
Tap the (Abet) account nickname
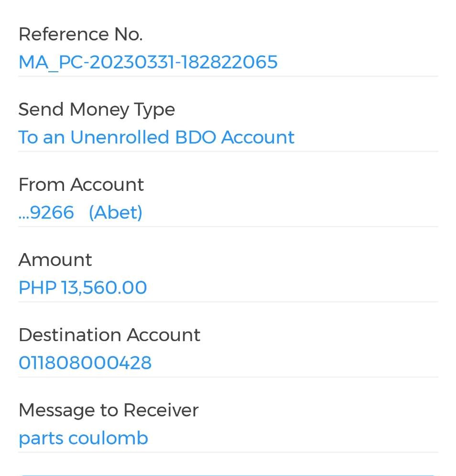point(116,212)
